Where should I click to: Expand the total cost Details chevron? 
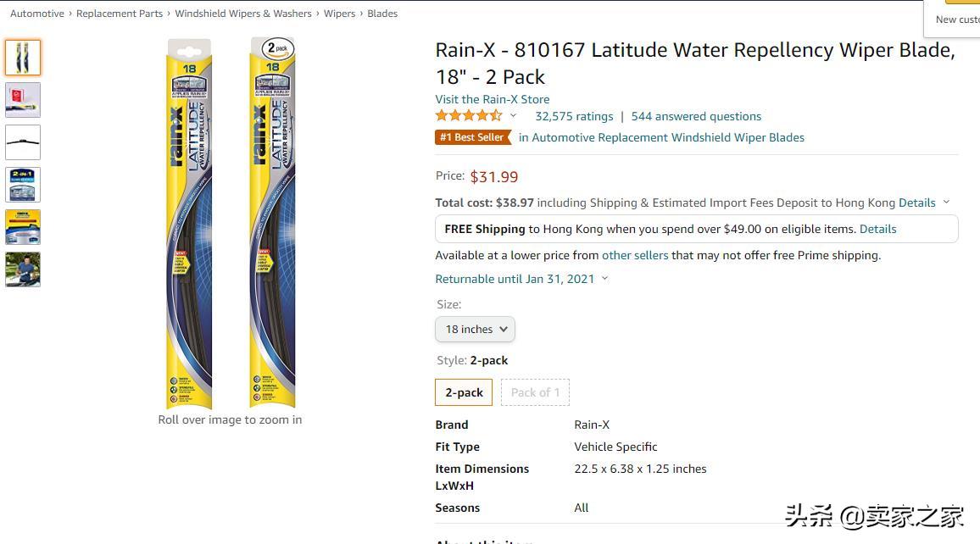pos(946,203)
